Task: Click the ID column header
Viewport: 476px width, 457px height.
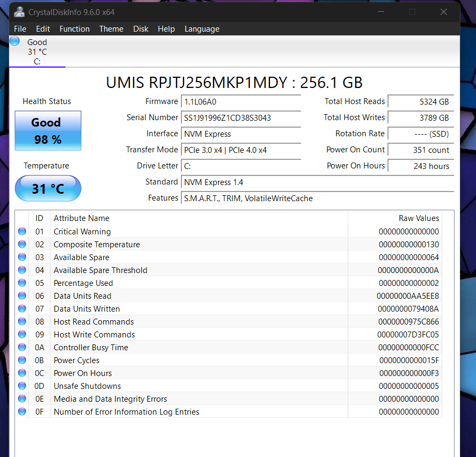Action: [x=39, y=218]
